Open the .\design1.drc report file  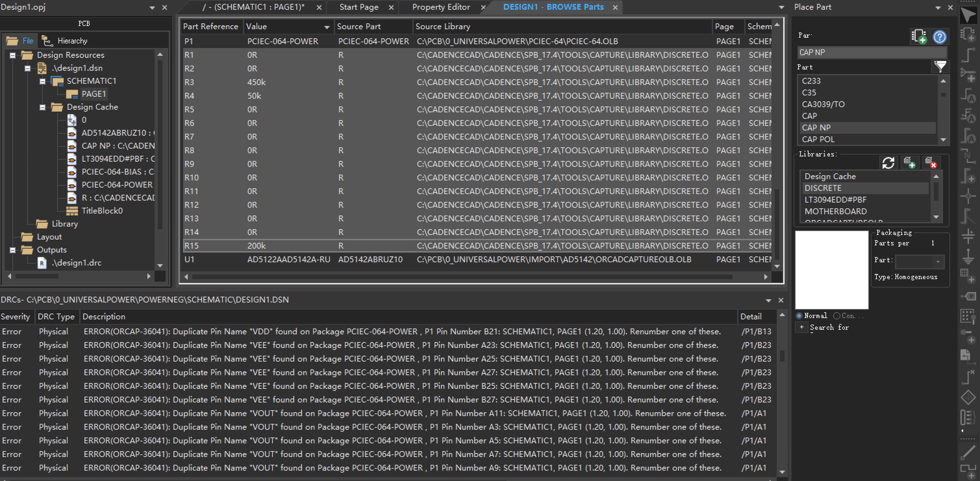coord(76,263)
